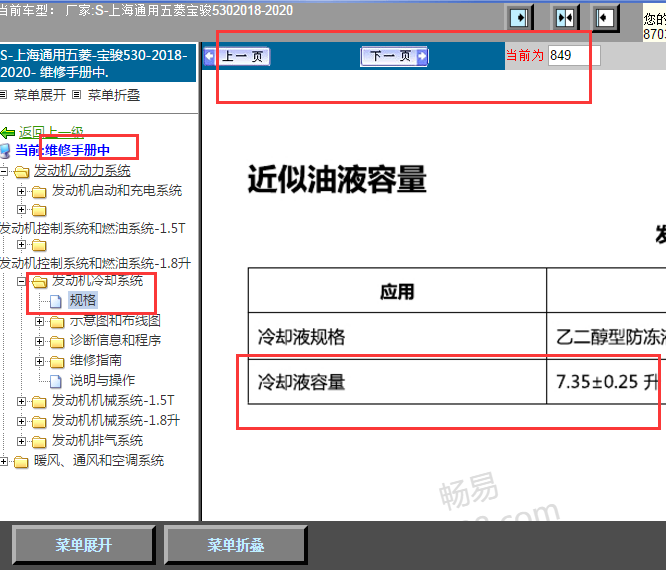Open 发动机控制系统和燃油系统-1.5T entry
Image resolution: width=666 pixels, height=570 pixels.
click(93, 228)
